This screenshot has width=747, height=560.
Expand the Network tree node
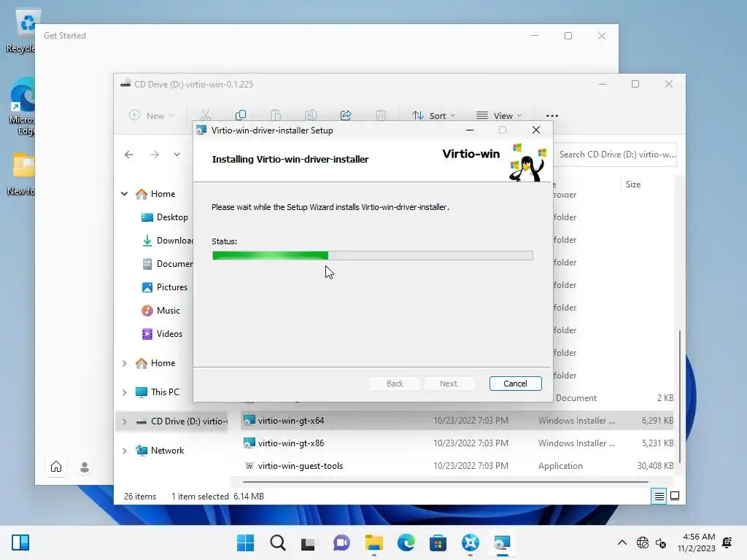coord(124,451)
